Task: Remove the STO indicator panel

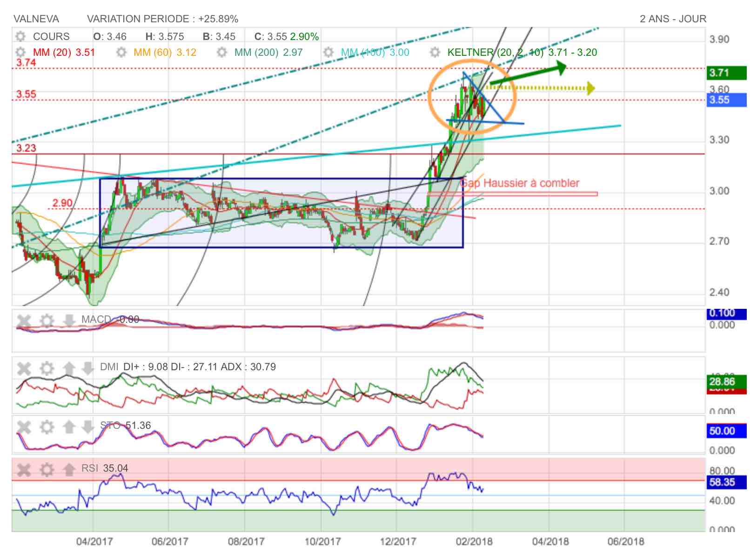Action: point(24,427)
